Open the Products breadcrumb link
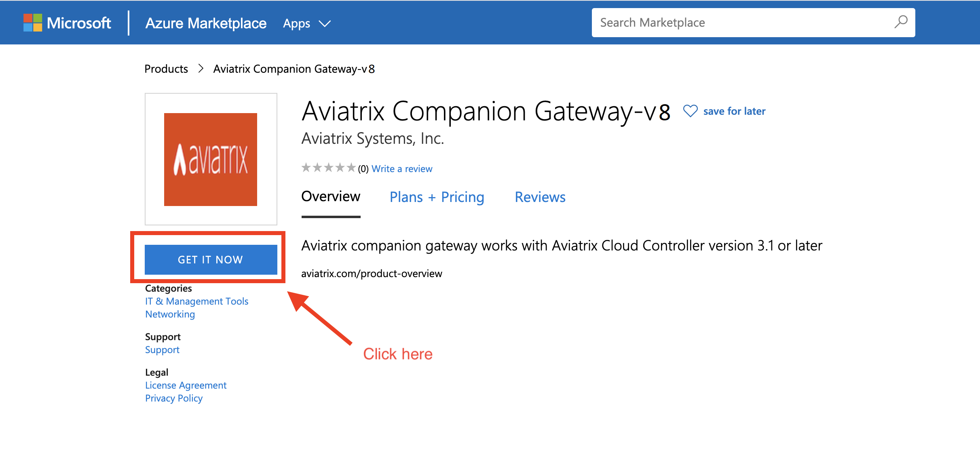The image size is (980, 450). (x=166, y=69)
